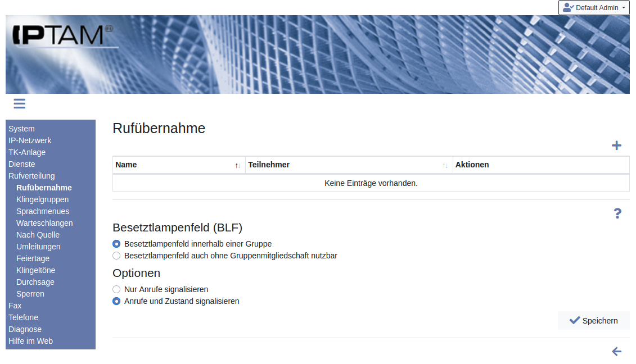This screenshot has height=364, width=636.
Task: Open the Default Admin dropdown
Action: pos(593,8)
